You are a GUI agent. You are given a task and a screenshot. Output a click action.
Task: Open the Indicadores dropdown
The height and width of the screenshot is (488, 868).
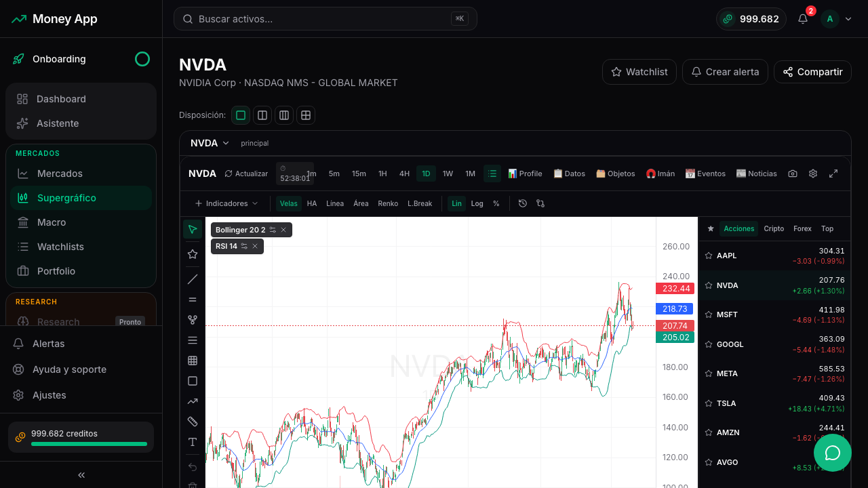226,203
